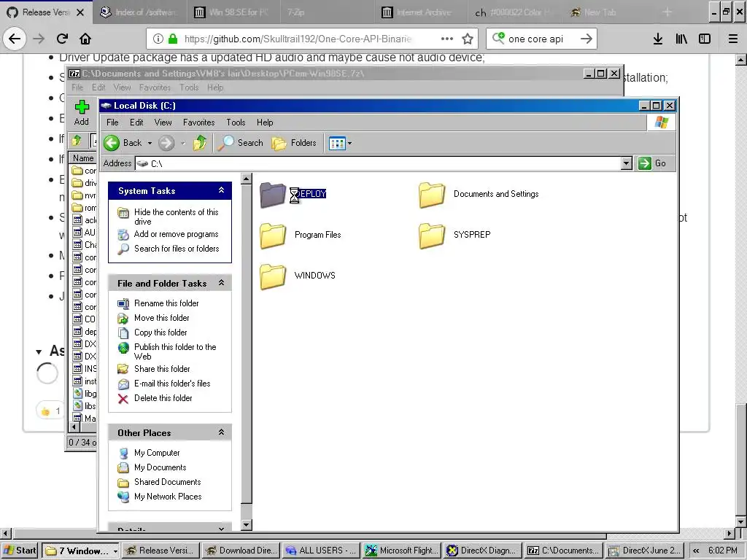Click Copy this folder
This screenshot has height=560, width=747.
[x=160, y=332]
